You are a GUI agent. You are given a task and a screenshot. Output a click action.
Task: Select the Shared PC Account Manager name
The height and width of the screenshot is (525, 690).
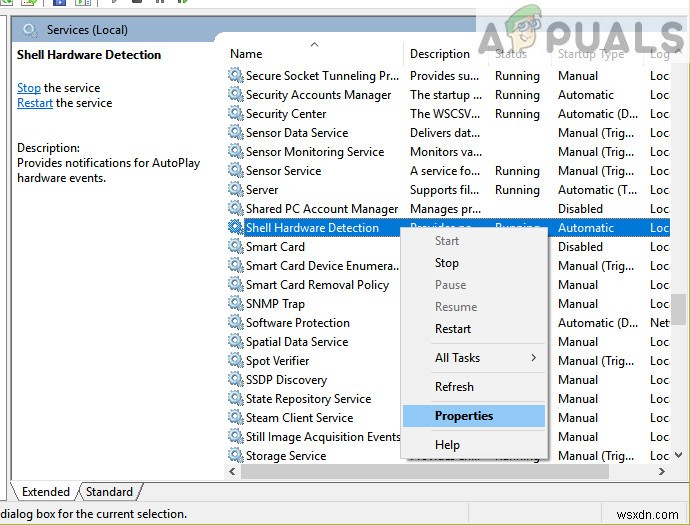pos(322,209)
